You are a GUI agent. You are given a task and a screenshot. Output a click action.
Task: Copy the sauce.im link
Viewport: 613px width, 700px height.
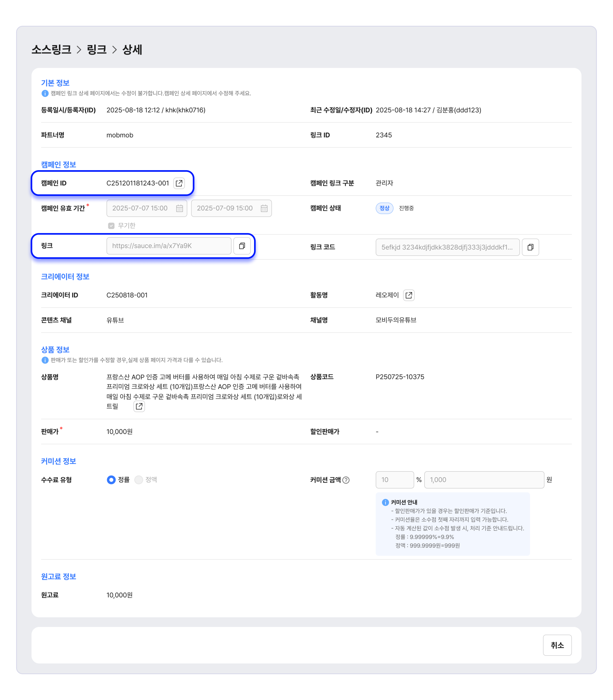[242, 246]
